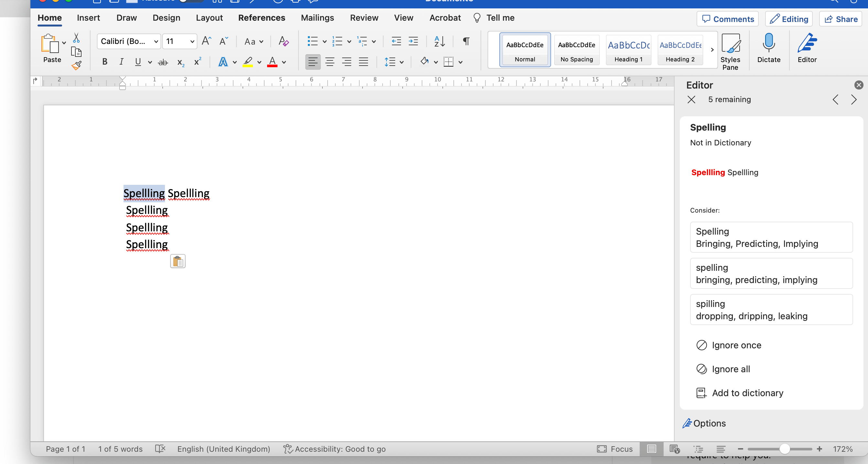The height and width of the screenshot is (464, 868).
Task: Click the Sort A-Z icon
Action: [439, 41]
